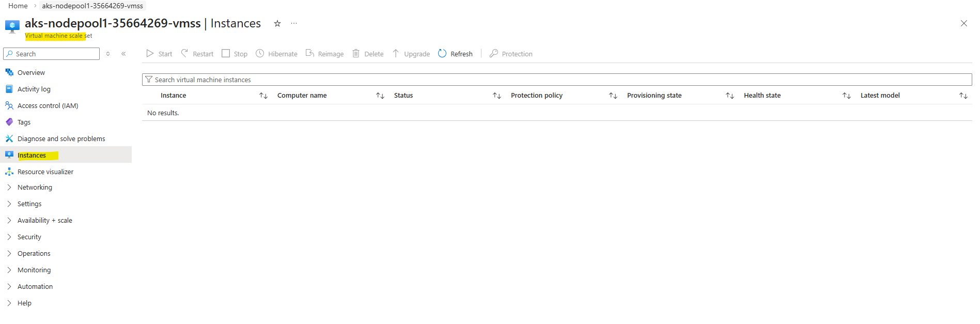Click the Refresh button label

tap(461, 54)
